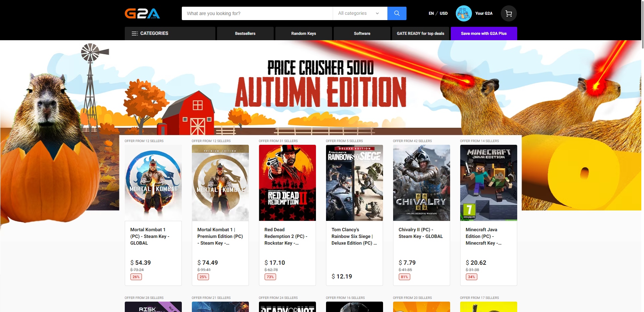Open the Your G2A profile avatar
The image size is (644, 312).
point(464,13)
